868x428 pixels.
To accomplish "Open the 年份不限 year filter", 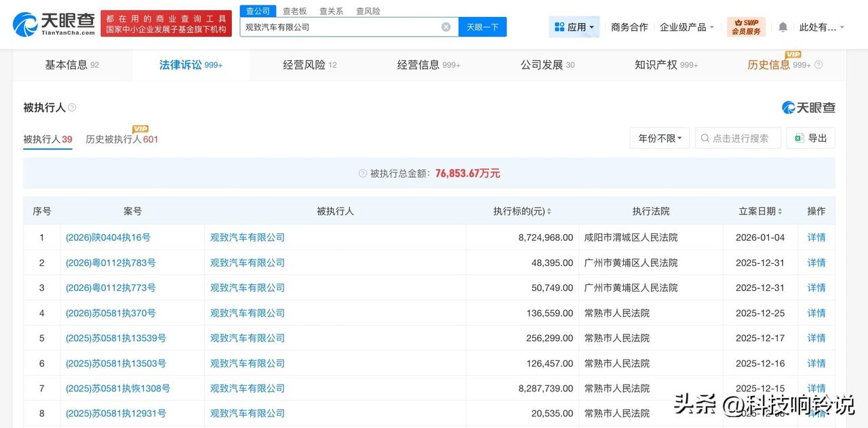I will pos(659,138).
